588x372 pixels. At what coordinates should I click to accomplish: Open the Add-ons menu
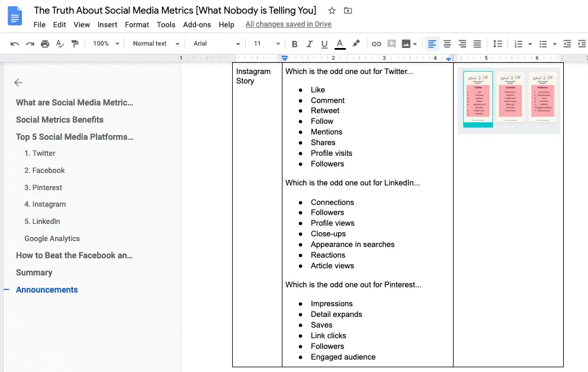click(197, 25)
